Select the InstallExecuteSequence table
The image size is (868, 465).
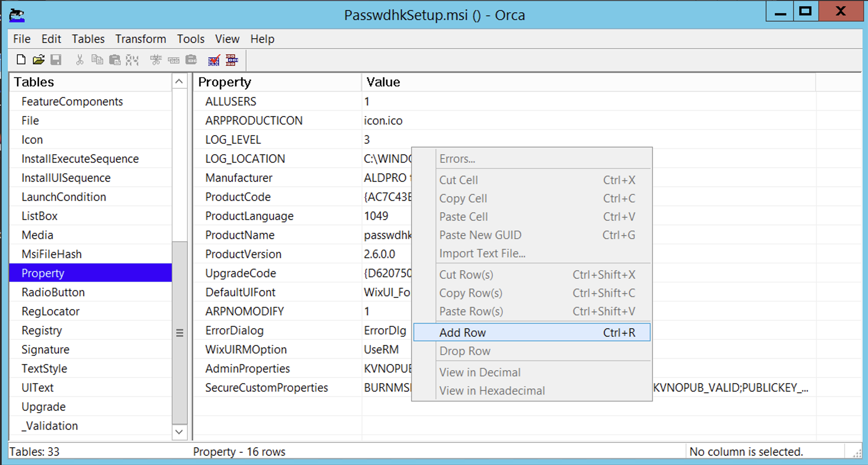(80, 158)
